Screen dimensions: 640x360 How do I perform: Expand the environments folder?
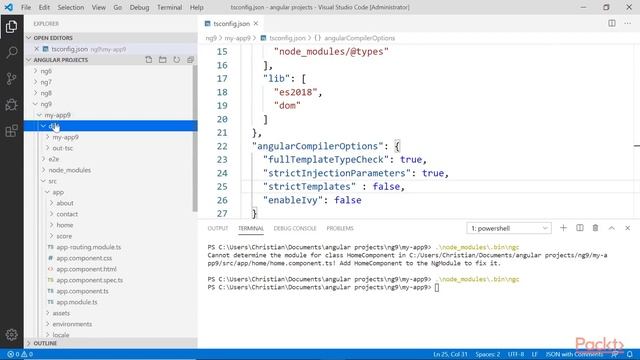click(72, 324)
